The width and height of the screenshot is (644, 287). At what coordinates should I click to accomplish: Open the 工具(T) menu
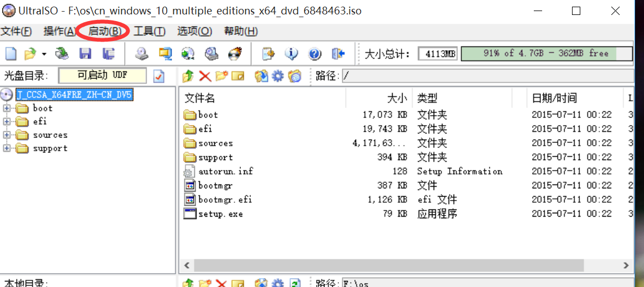150,31
